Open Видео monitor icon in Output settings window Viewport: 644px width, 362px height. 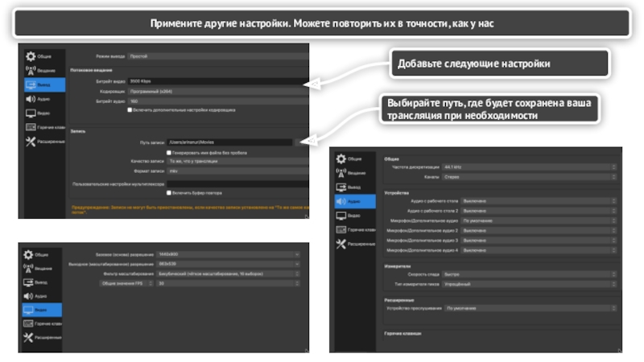coord(31,113)
